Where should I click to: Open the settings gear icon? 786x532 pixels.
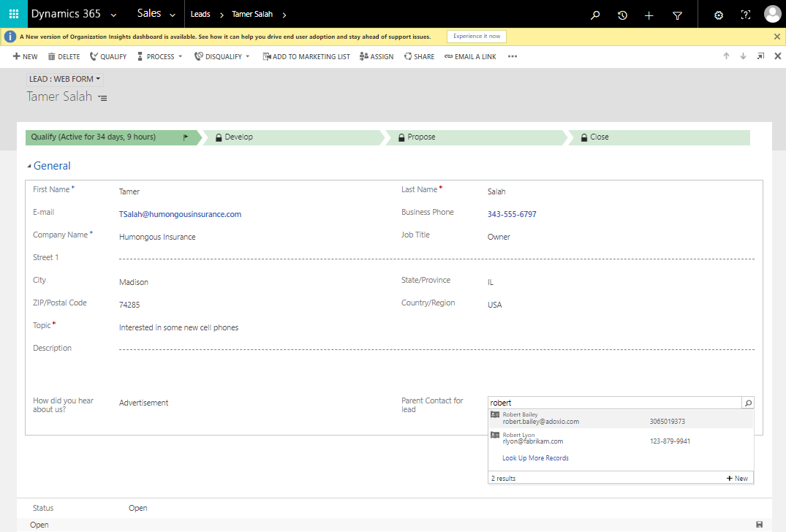(718, 15)
